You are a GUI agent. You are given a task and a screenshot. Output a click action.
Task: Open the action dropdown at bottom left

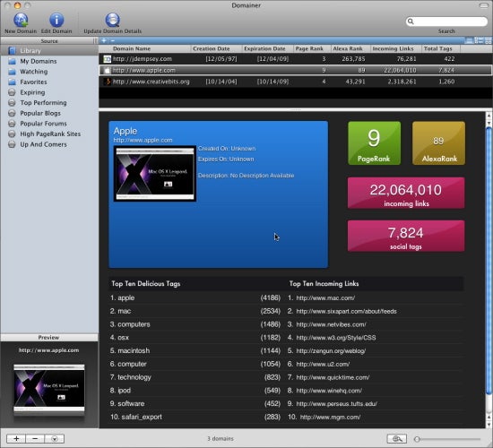click(x=55, y=438)
